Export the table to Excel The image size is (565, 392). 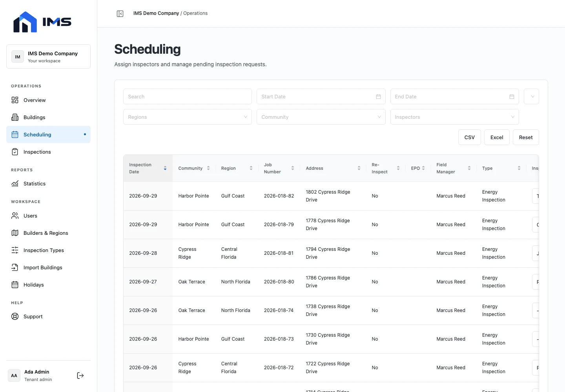tap(497, 137)
